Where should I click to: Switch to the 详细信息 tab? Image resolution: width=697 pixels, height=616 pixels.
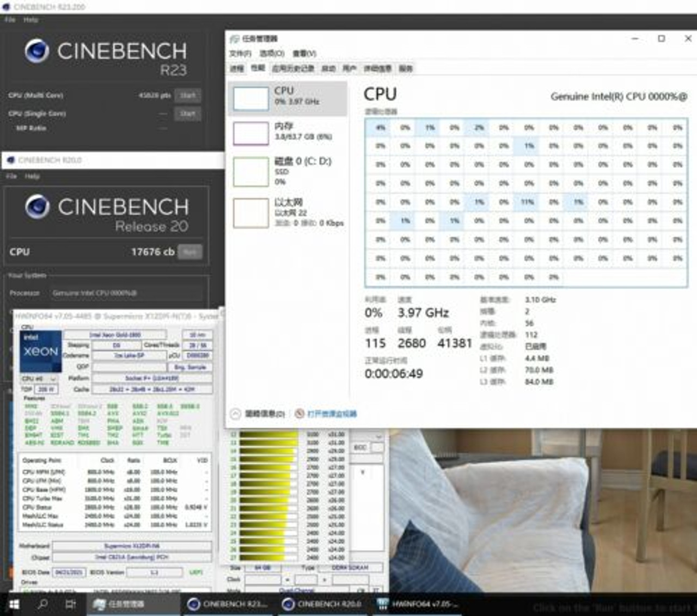[377, 69]
